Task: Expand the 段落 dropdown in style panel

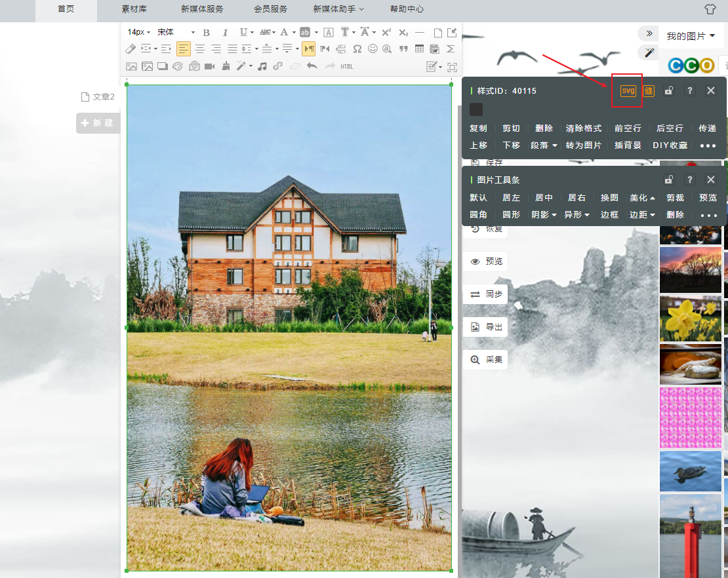Action: point(544,145)
